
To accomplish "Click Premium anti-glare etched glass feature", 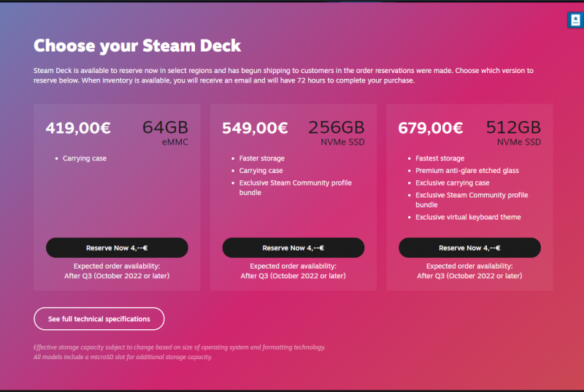I will (467, 171).
